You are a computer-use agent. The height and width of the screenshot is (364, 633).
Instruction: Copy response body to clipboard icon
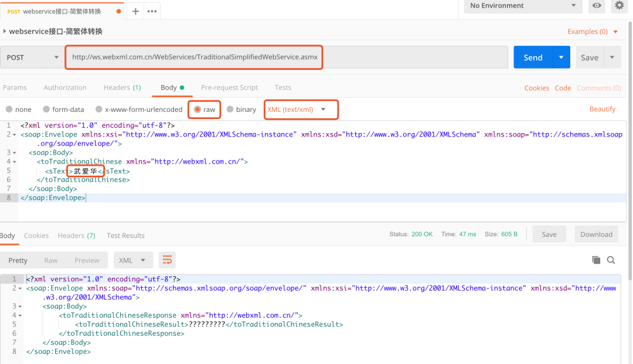tap(596, 260)
